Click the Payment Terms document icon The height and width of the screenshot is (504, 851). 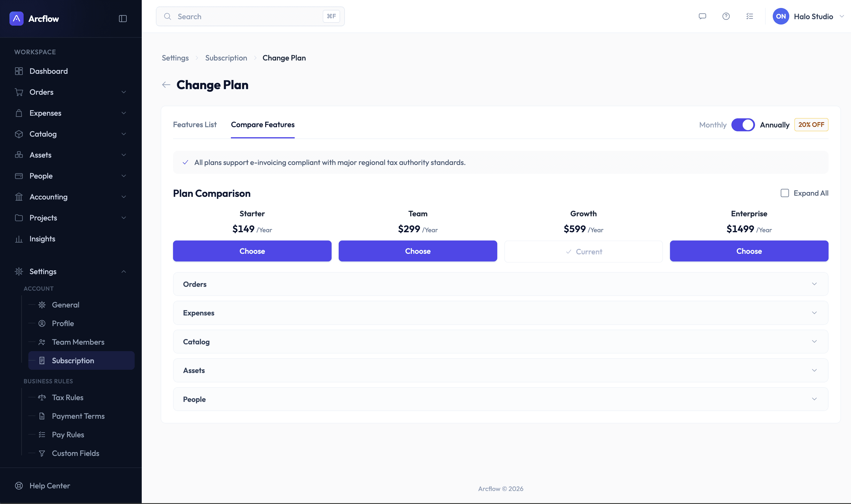42,416
